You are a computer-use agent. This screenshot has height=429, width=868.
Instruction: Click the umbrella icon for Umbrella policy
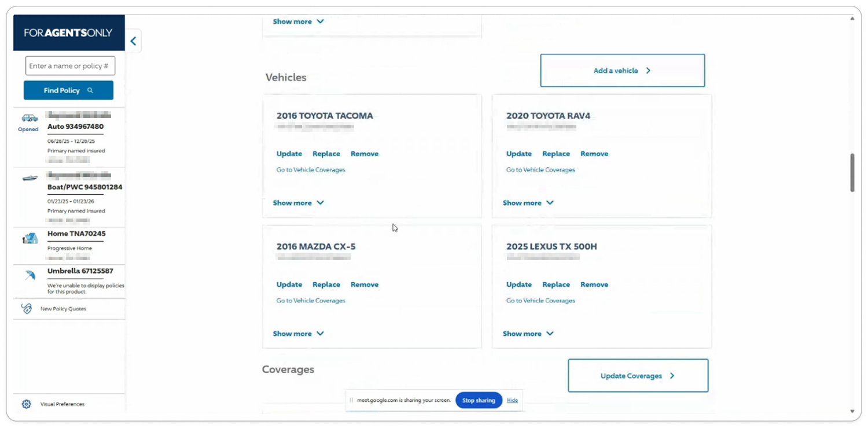click(30, 275)
